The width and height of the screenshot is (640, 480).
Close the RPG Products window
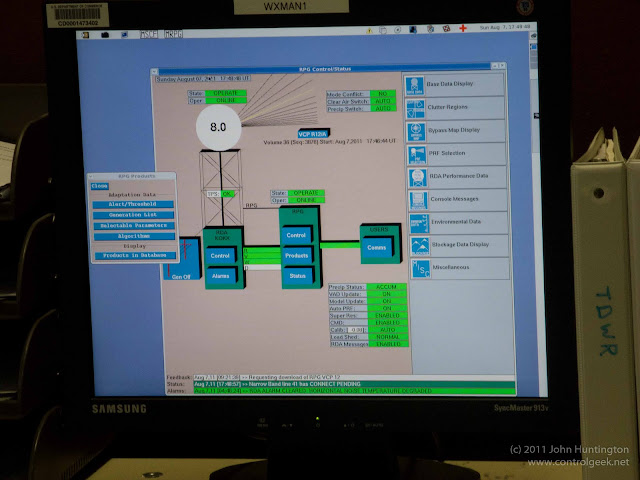(x=100, y=186)
